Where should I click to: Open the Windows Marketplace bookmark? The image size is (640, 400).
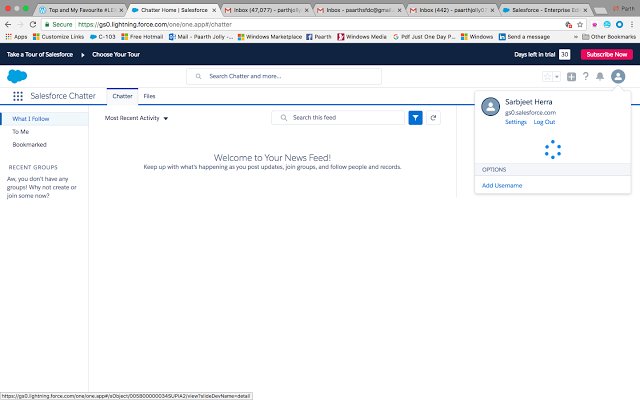click(270, 37)
